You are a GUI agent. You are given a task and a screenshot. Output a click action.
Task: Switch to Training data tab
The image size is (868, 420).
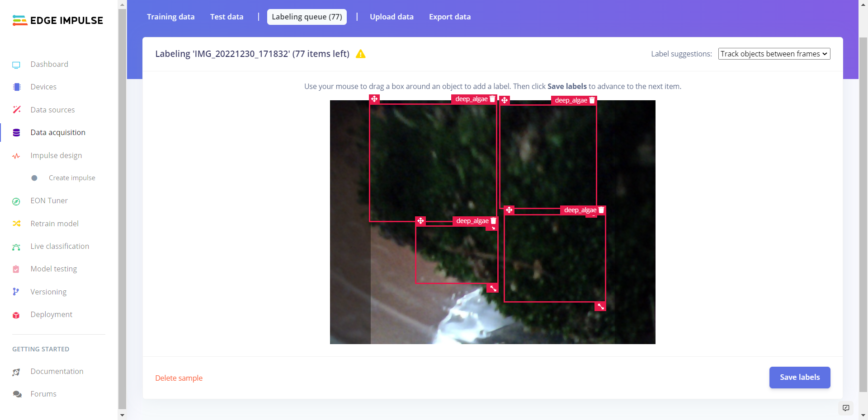click(170, 17)
